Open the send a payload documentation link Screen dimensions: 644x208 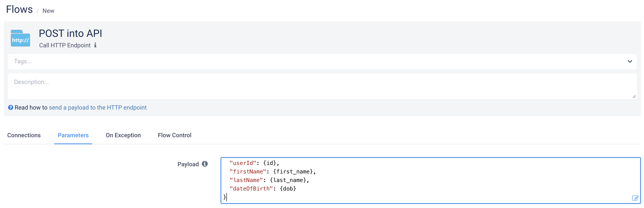[x=98, y=108]
